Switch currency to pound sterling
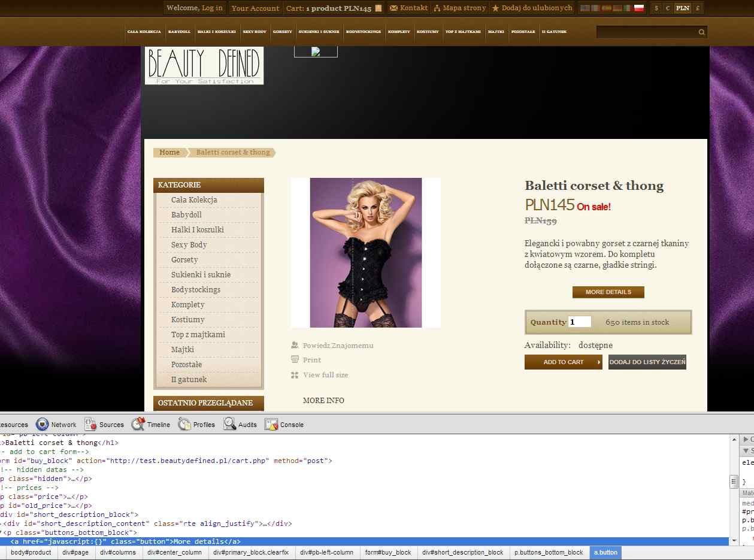This screenshot has width=754, height=560. pyautogui.click(x=697, y=8)
